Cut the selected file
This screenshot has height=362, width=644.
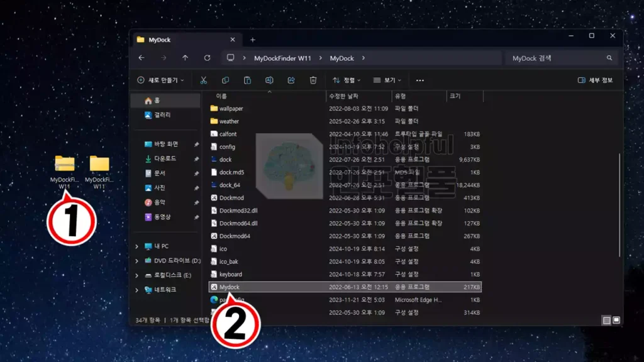[204, 80]
